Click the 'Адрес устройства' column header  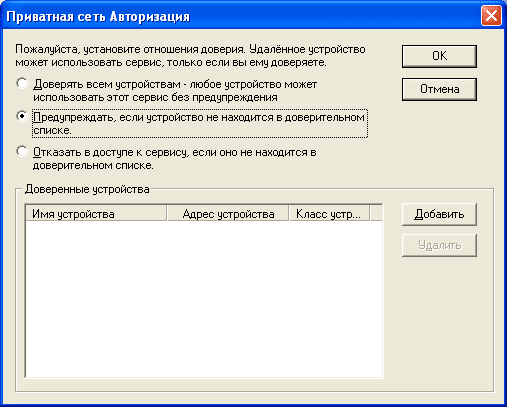click(228, 213)
